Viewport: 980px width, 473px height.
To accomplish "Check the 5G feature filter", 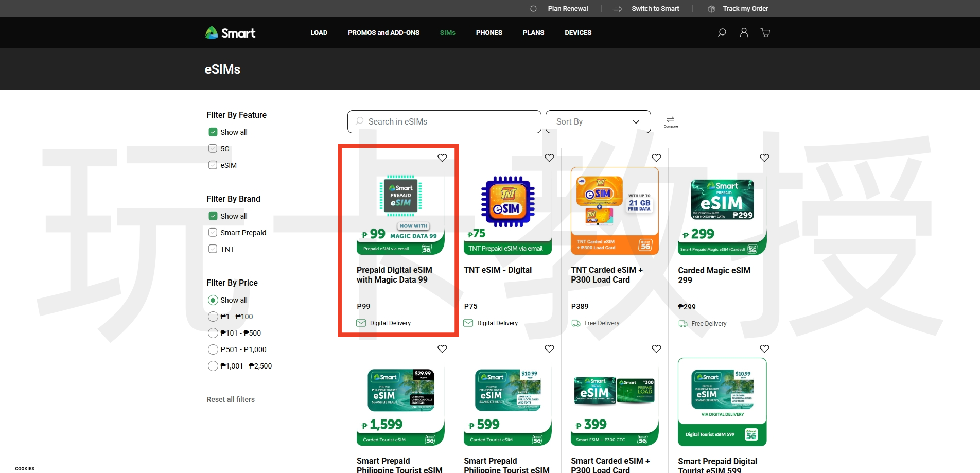I will click(x=213, y=149).
